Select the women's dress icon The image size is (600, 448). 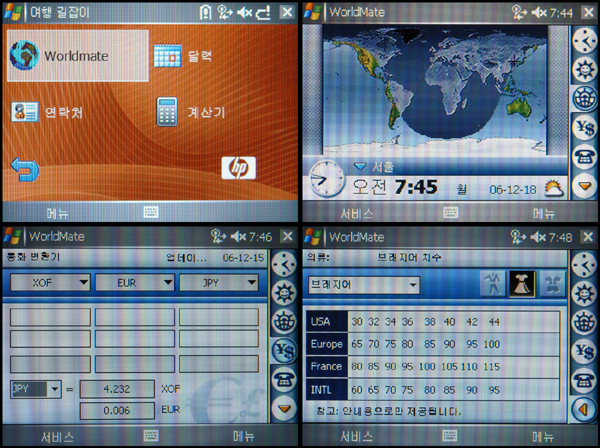(x=522, y=283)
